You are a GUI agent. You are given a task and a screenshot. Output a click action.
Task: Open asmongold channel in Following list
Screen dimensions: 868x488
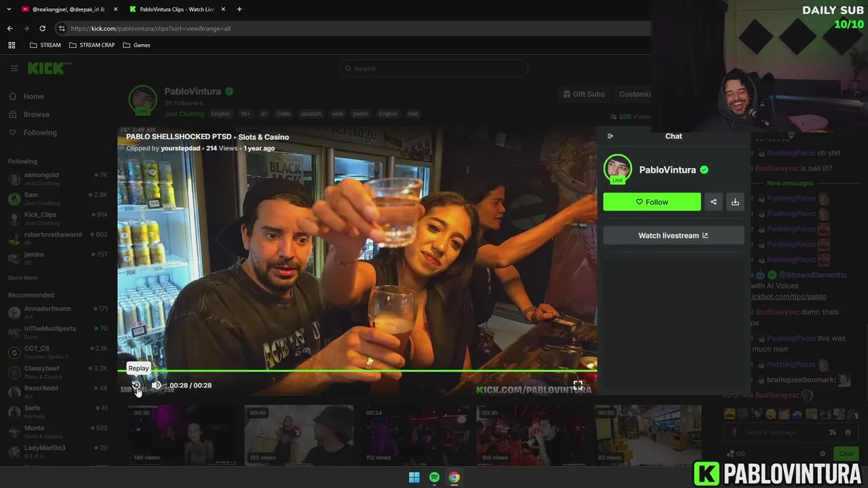click(58, 179)
